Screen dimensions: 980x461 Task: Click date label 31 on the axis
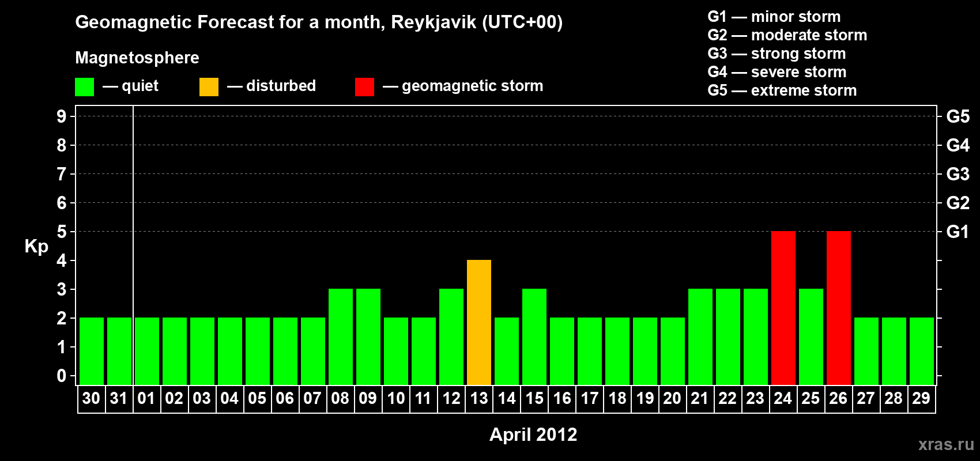click(119, 398)
